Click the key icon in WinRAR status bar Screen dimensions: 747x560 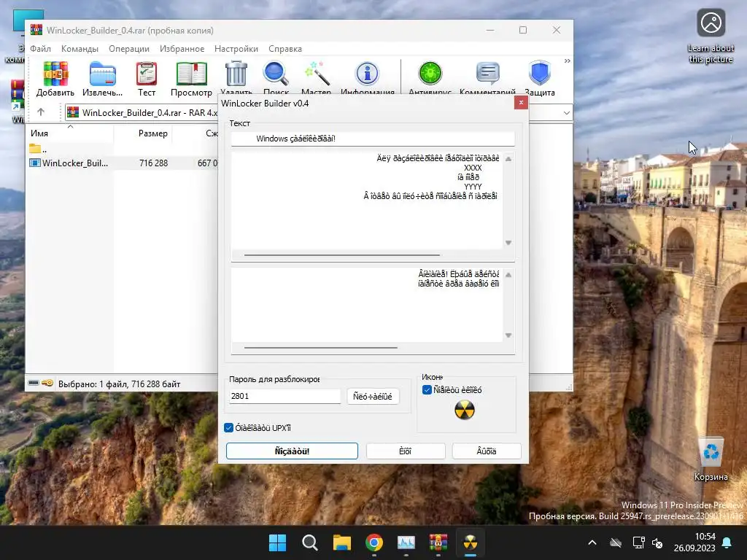[47, 383]
